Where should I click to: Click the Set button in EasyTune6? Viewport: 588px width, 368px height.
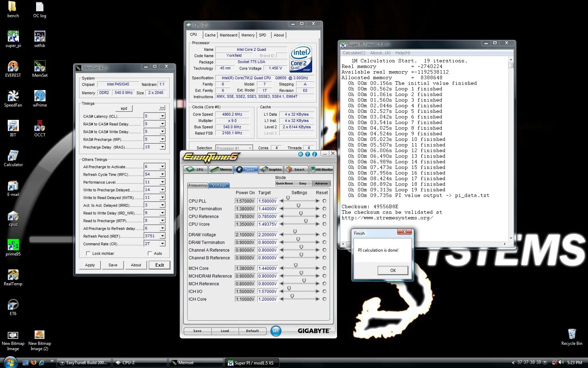[x=276, y=330]
